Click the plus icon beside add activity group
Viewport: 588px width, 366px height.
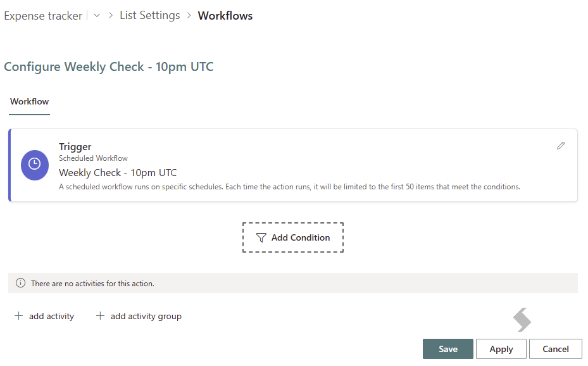[100, 316]
